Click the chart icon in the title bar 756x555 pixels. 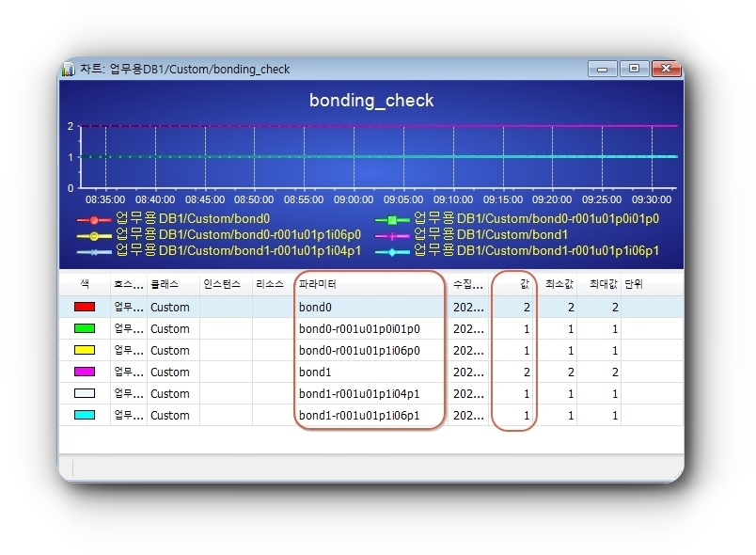coord(69,70)
